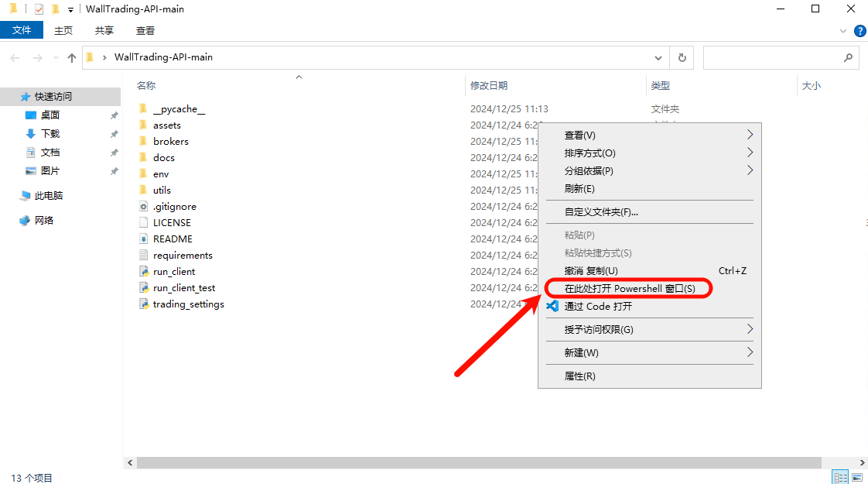Select 在此处打开 Powershell 窗口(S)
Viewport: 868px width, 484px height.
(x=630, y=288)
